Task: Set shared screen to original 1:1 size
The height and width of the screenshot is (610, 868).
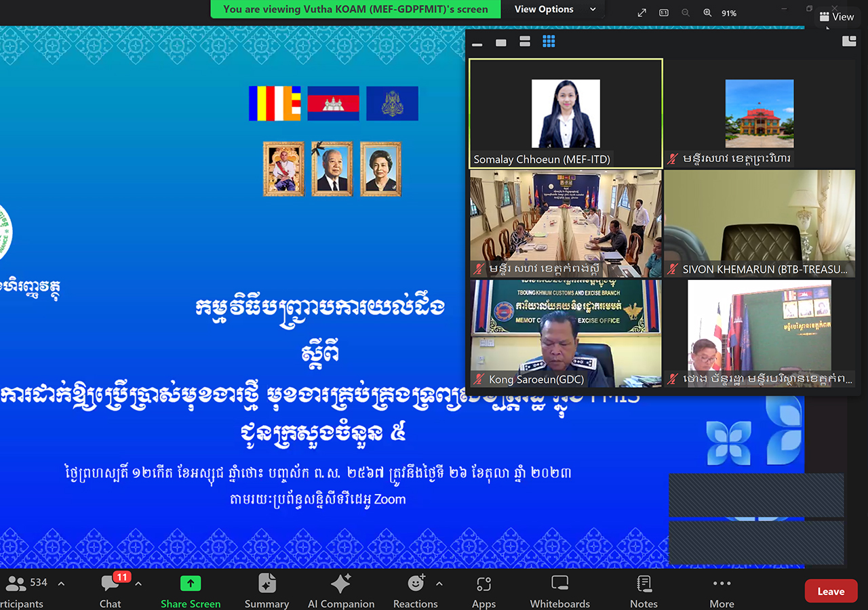Action: (664, 13)
